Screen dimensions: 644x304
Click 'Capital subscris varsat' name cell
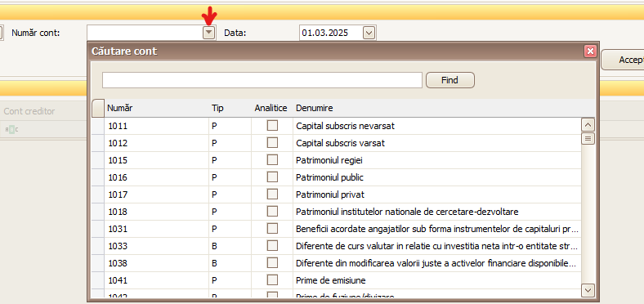pos(437,143)
